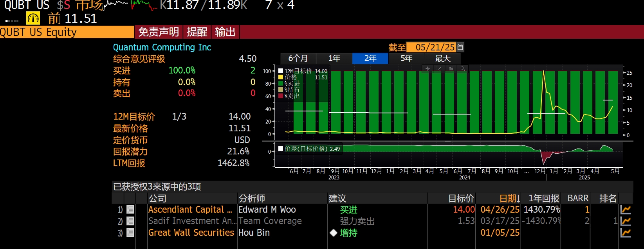
Task: Open the 输出 export menu
Action: click(225, 32)
